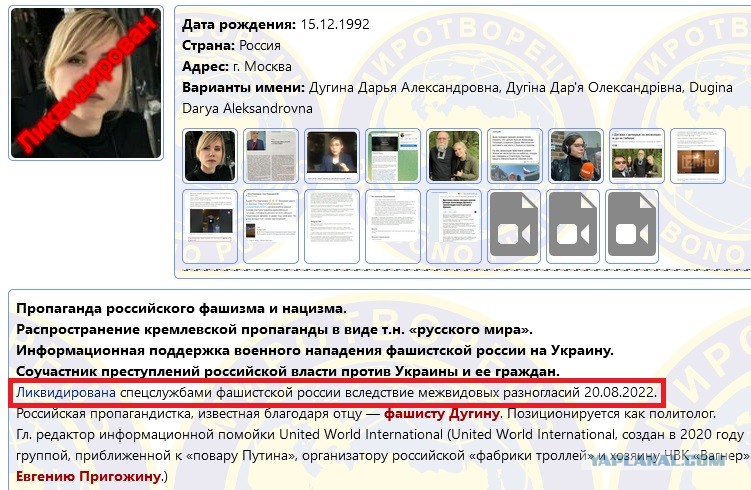Image resolution: width=751 pixels, height=490 pixels.
Task: Follow the Ликвидирована link
Action: (x=66, y=393)
